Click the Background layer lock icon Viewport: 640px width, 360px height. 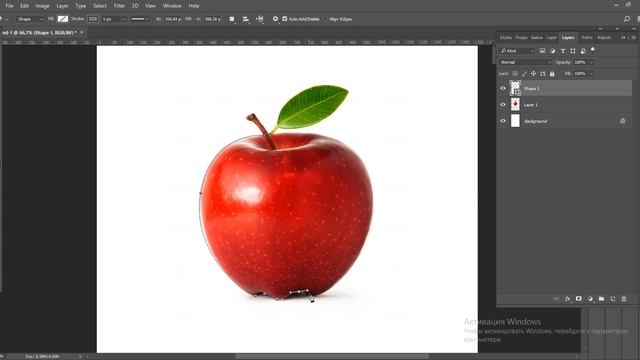coord(622,121)
